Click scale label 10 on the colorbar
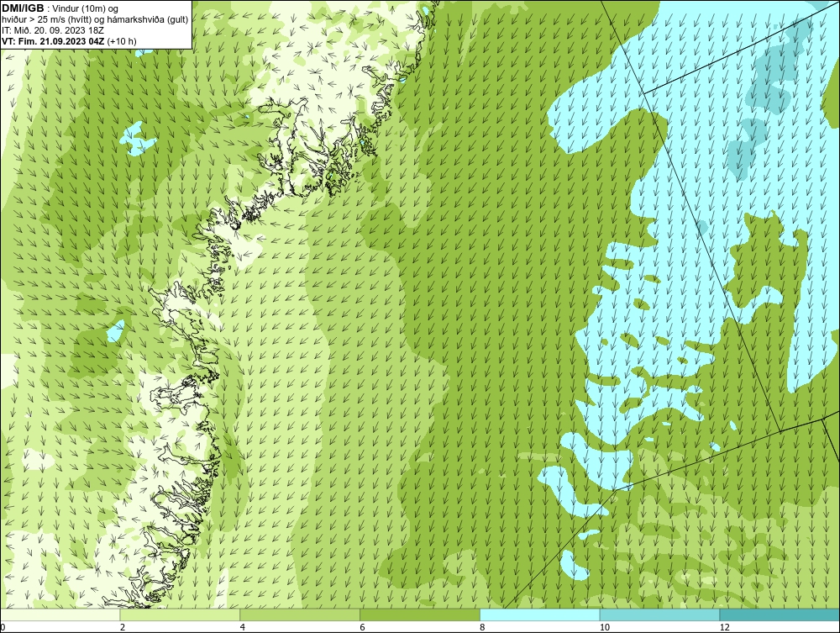Image resolution: width=840 pixels, height=633 pixels. click(604, 627)
